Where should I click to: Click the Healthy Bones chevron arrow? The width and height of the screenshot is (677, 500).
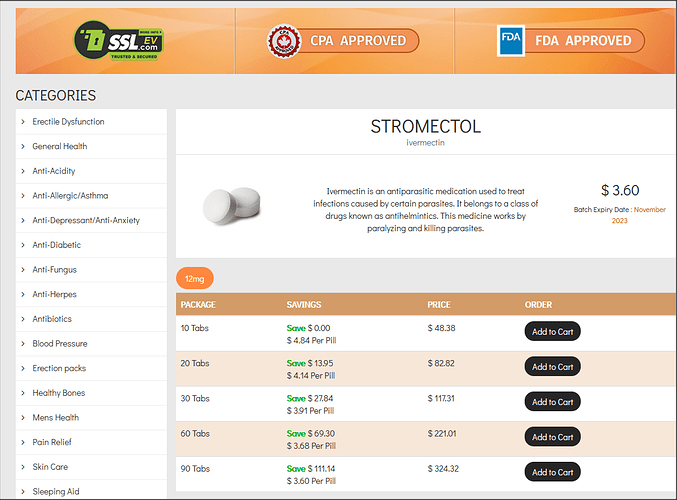pyautogui.click(x=23, y=392)
